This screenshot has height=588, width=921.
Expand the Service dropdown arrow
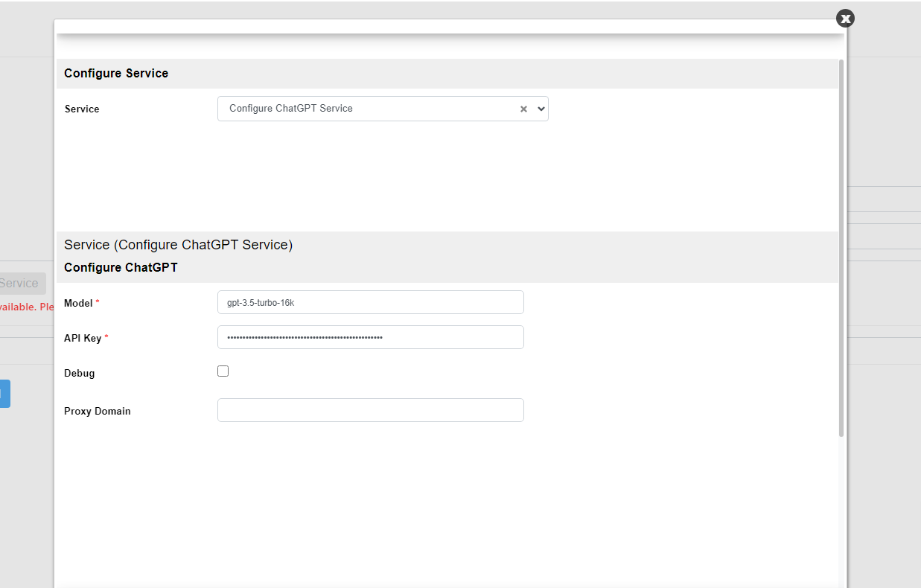click(x=541, y=109)
